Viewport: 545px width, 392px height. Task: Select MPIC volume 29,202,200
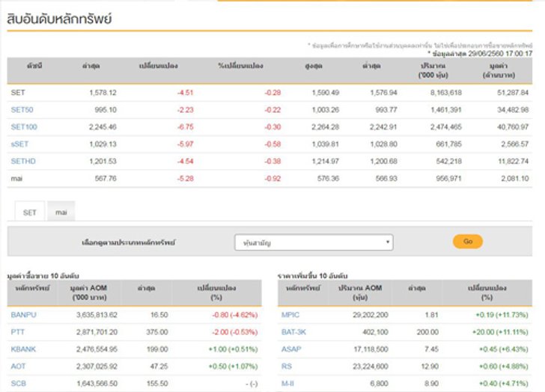(x=371, y=315)
